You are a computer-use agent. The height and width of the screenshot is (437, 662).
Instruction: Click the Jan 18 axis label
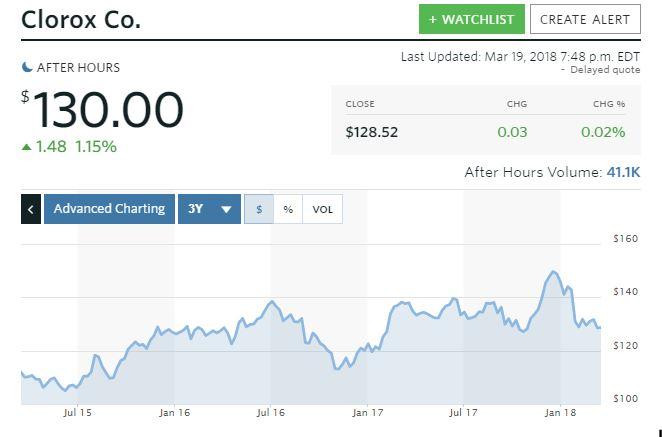pyautogui.click(x=560, y=413)
